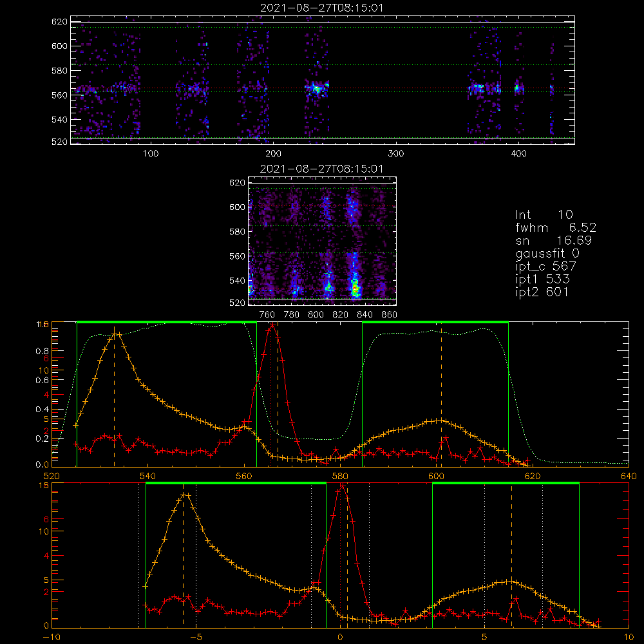Click red curve peak at 0 in bottom plot
The width and height of the screenshot is (644, 644).
coord(342,486)
